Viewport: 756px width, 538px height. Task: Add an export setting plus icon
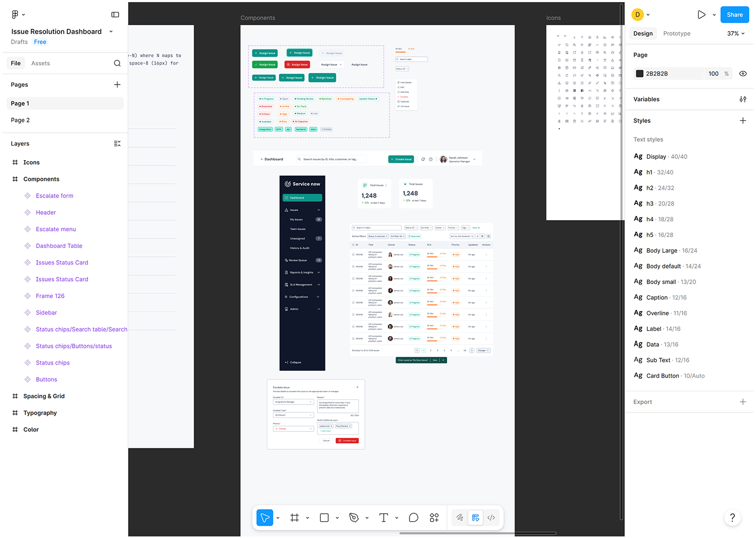tap(743, 402)
